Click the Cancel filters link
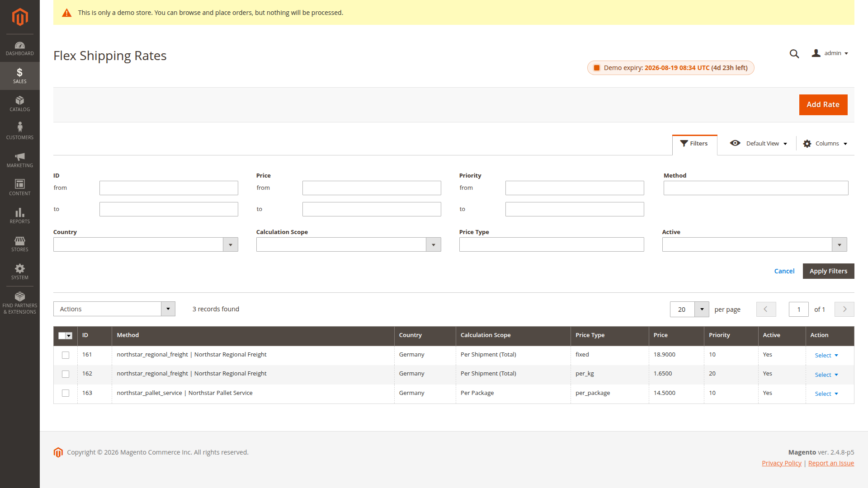Image resolution: width=868 pixels, height=488 pixels. coord(784,271)
